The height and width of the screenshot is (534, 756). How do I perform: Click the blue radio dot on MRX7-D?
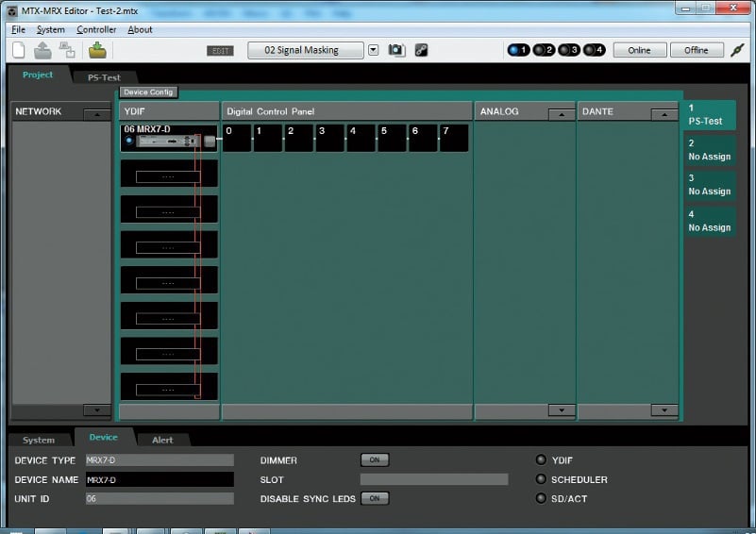129,142
